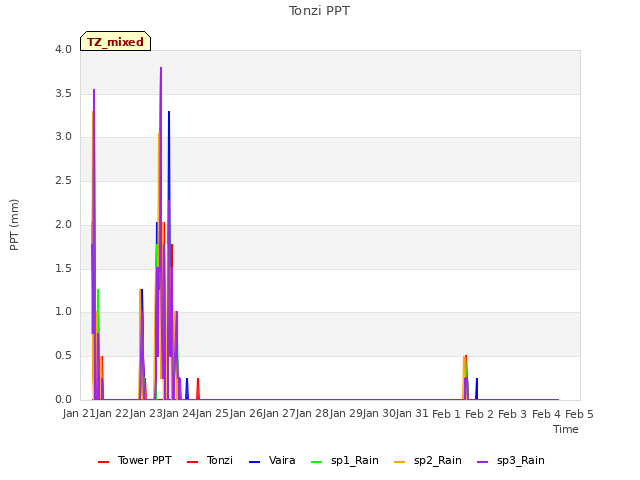Click the blue Vaira spike near Feb 2
The height and width of the screenshot is (480, 640).
477,388
